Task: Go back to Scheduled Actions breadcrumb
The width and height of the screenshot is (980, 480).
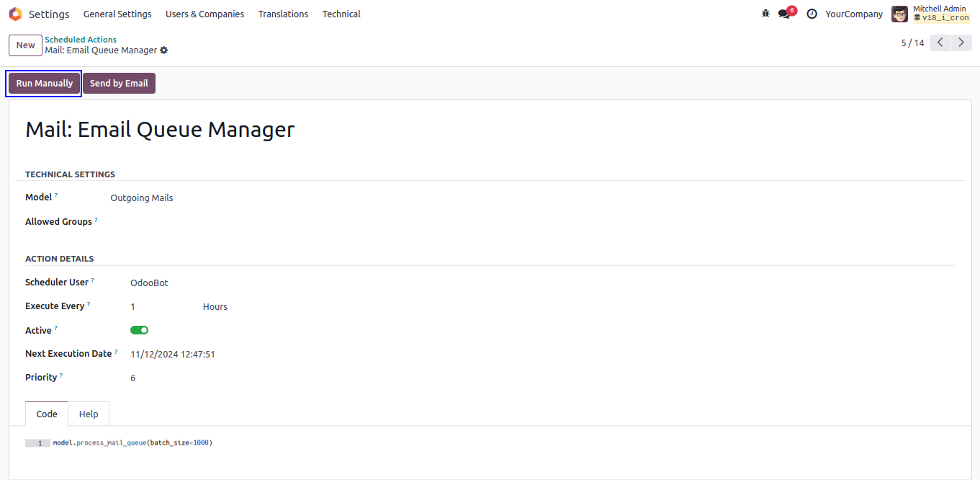Action: (x=81, y=40)
